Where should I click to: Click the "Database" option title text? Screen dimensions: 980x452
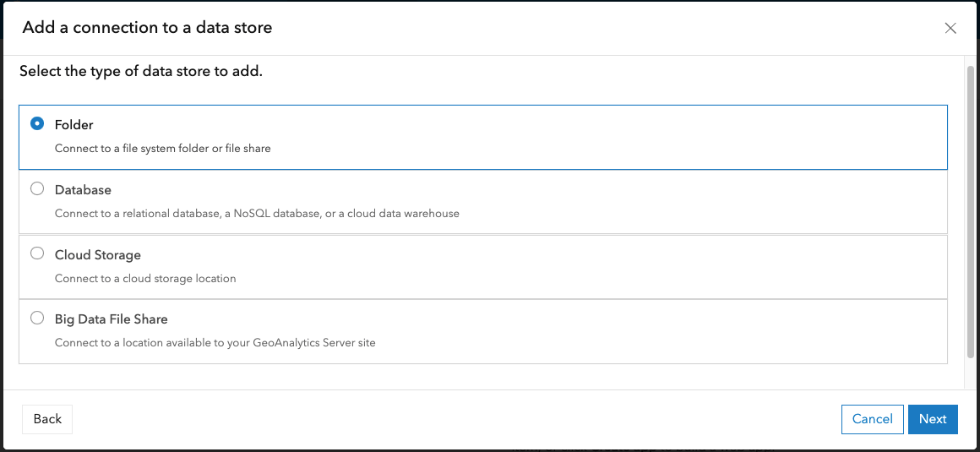[x=83, y=190]
